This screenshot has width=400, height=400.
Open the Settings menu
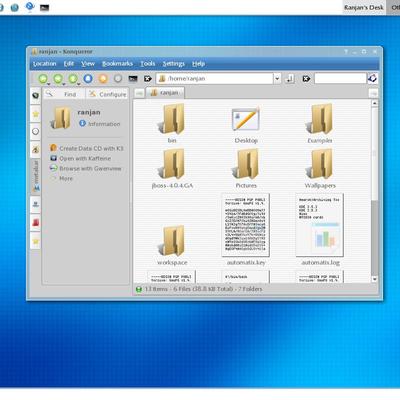click(x=174, y=64)
